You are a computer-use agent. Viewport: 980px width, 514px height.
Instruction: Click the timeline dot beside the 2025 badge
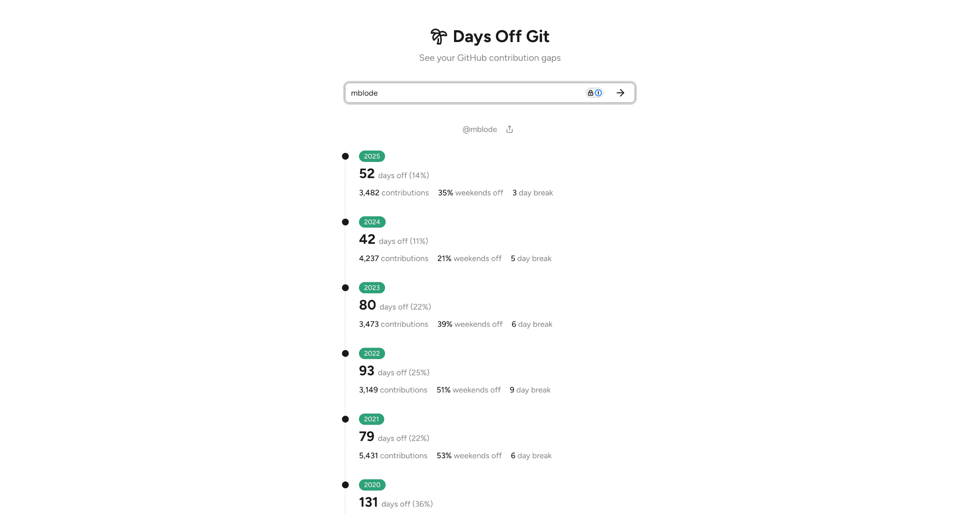[x=345, y=156]
